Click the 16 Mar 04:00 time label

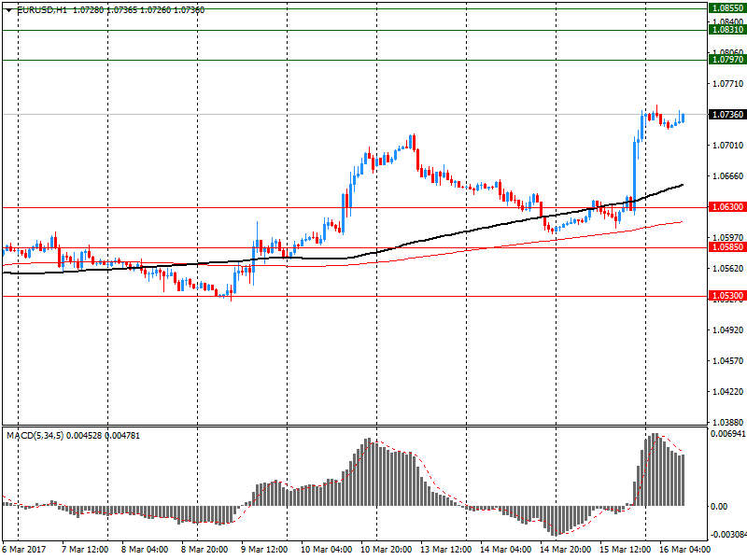click(684, 550)
